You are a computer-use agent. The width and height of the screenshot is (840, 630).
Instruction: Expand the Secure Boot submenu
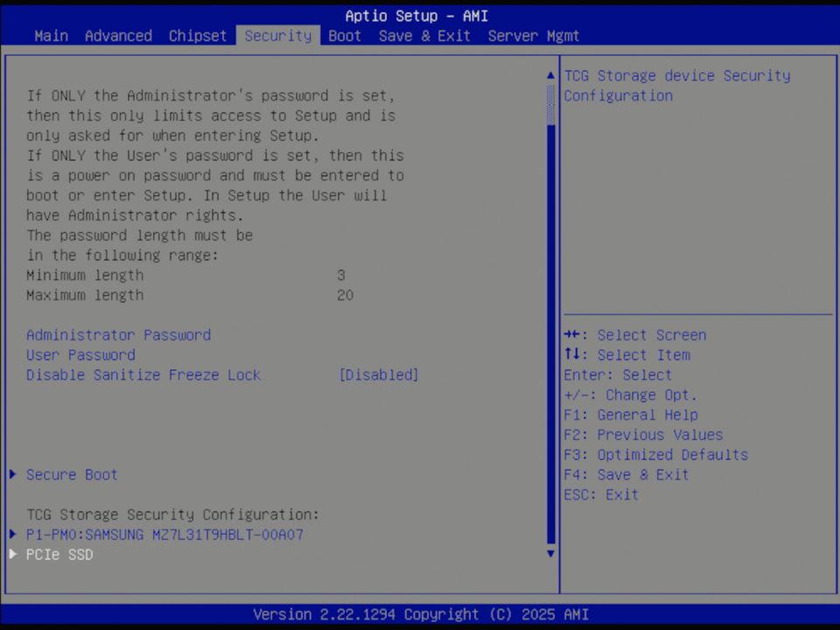pyautogui.click(x=71, y=474)
